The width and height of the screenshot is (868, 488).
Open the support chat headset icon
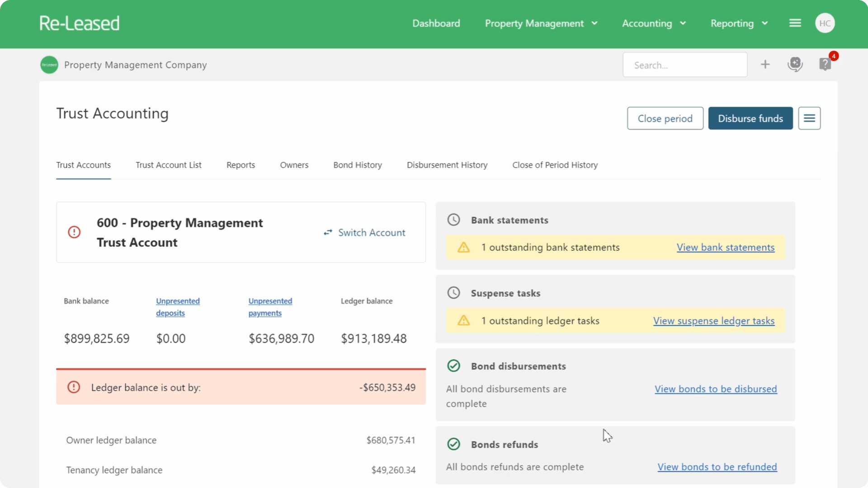click(795, 64)
